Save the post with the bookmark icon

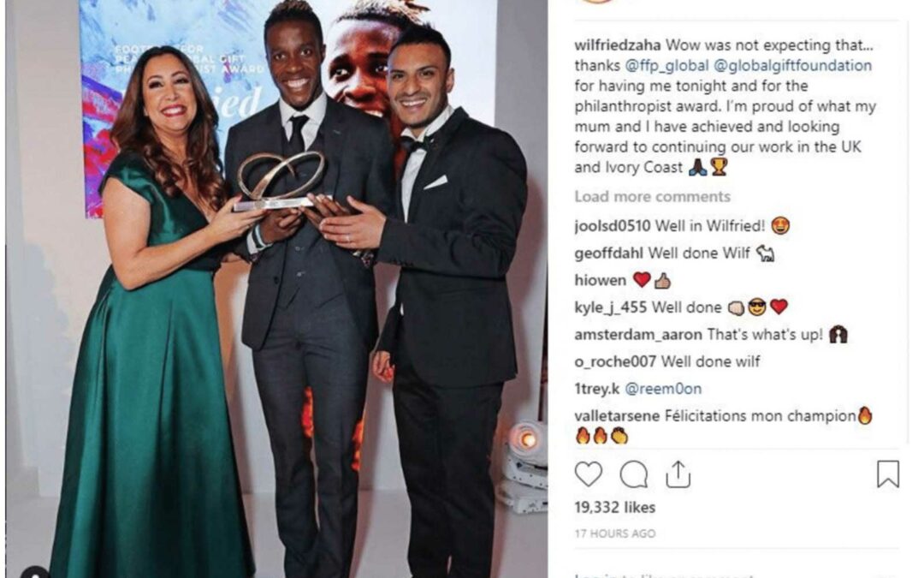tap(887, 474)
